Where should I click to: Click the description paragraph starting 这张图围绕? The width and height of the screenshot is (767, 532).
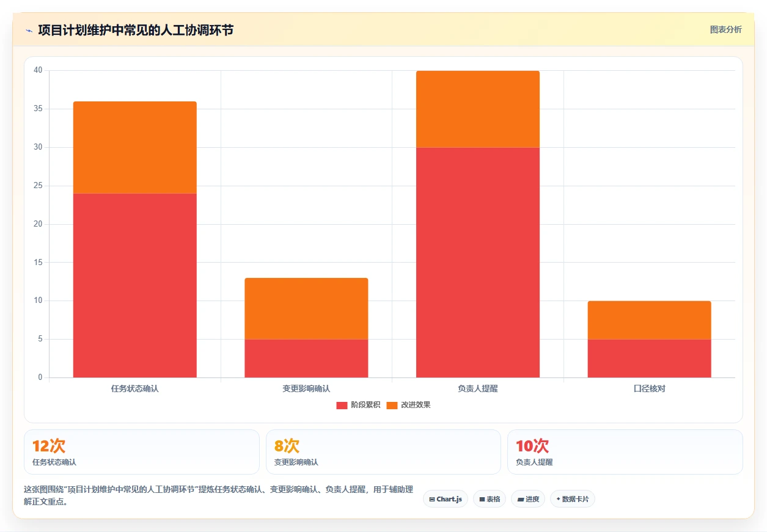(218, 496)
